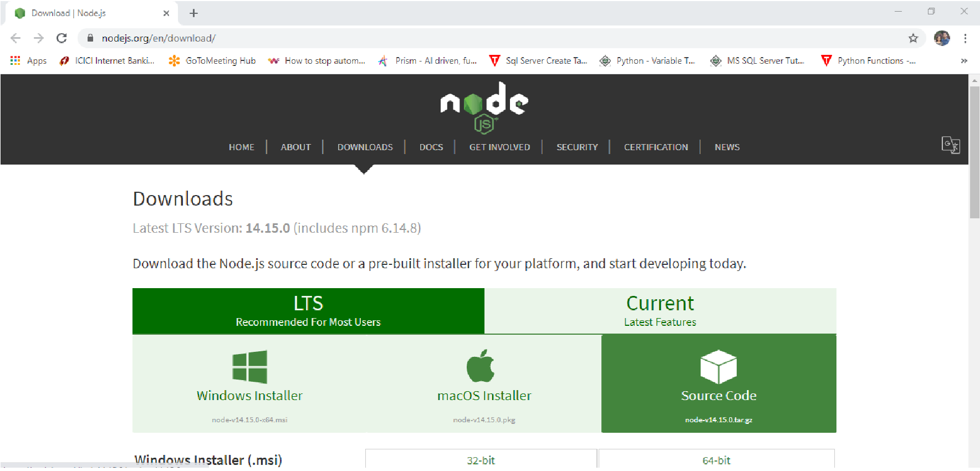Click node-v14.15.0.pkg filename

(484, 420)
